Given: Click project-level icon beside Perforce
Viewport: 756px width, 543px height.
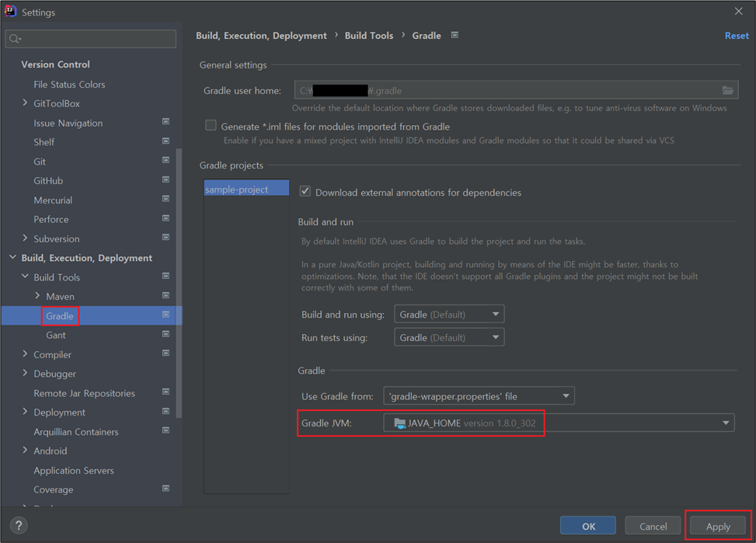Looking at the screenshot, I should pos(165,218).
